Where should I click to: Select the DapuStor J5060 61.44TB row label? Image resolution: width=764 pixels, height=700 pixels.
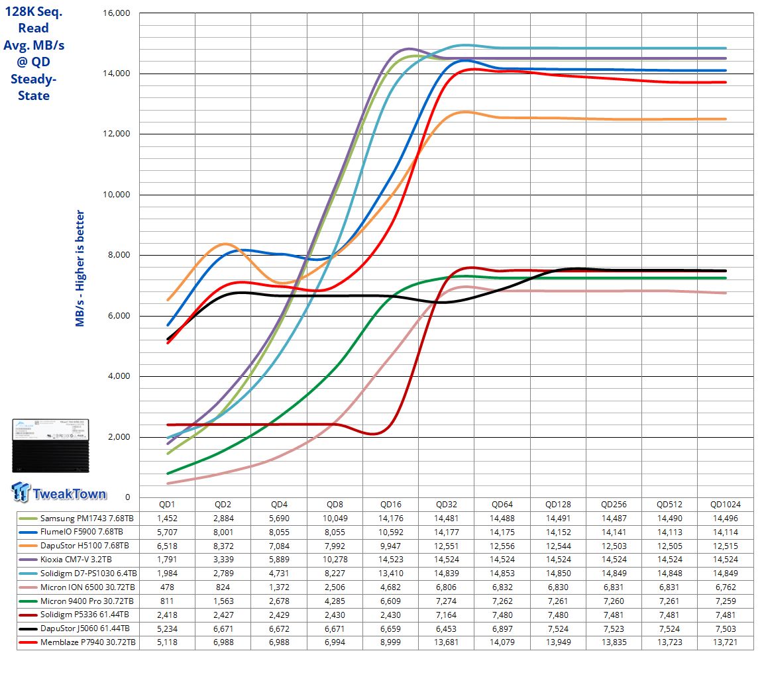pos(85,629)
